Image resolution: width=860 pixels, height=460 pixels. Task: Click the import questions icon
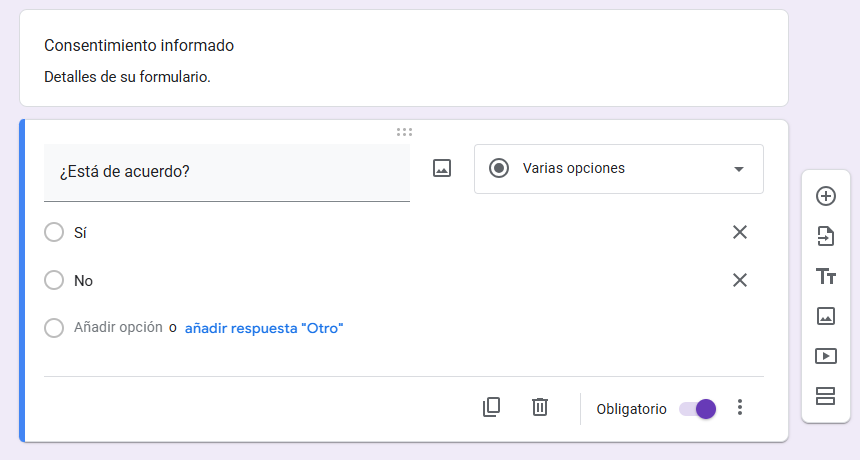click(825, 236)
